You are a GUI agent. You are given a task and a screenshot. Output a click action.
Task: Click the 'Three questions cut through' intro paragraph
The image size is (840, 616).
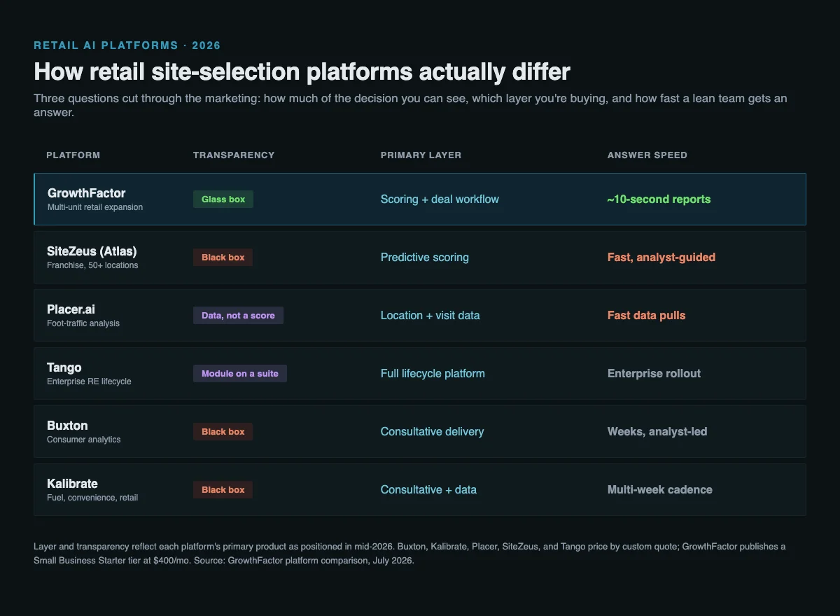click(410, 105)
